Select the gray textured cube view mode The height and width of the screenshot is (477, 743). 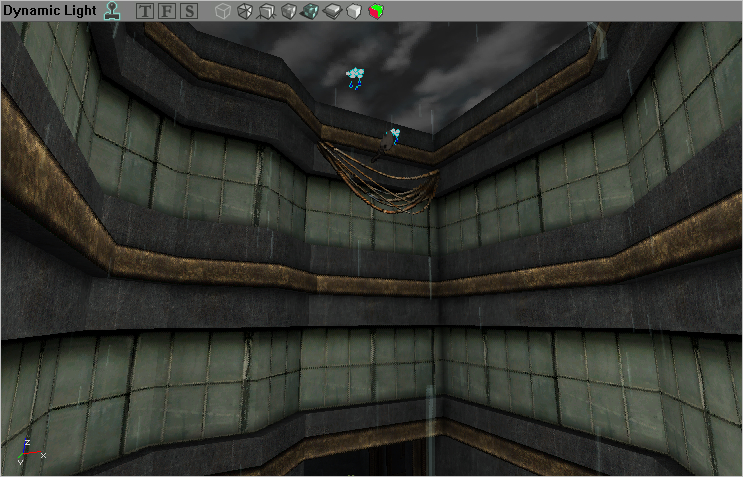289,11
